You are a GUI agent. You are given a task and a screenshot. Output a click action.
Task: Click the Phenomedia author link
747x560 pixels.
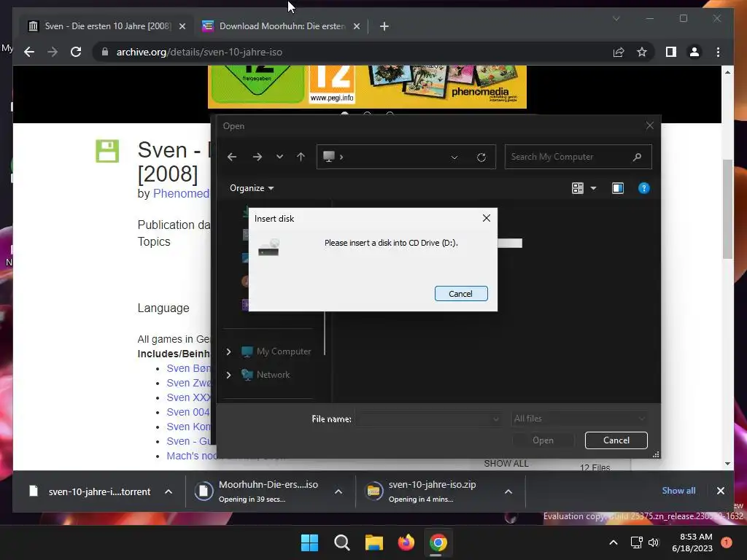pyautogui.click(x=181, y=193)
